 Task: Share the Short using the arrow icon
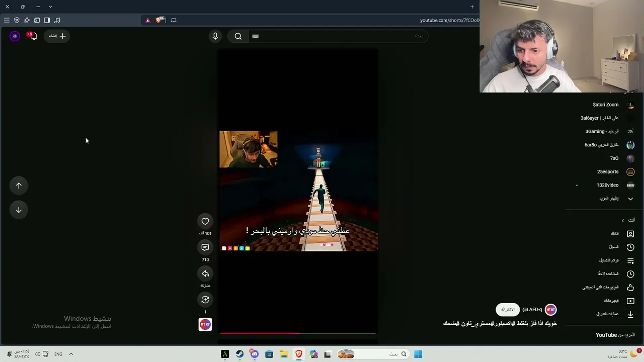205,274
